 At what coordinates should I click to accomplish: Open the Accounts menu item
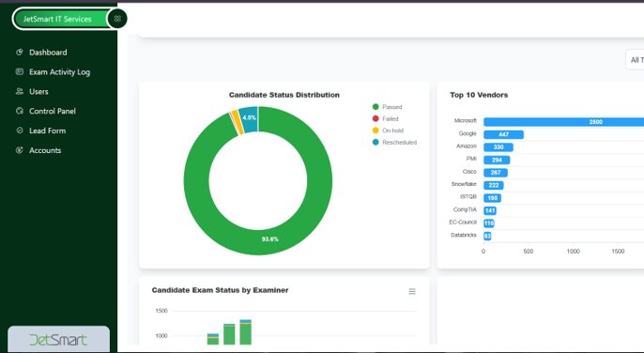click(45, 150)
